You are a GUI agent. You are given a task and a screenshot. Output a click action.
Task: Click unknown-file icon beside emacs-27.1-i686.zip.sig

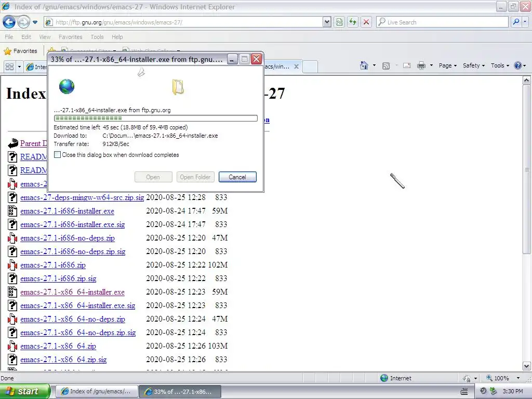point(12,278)
